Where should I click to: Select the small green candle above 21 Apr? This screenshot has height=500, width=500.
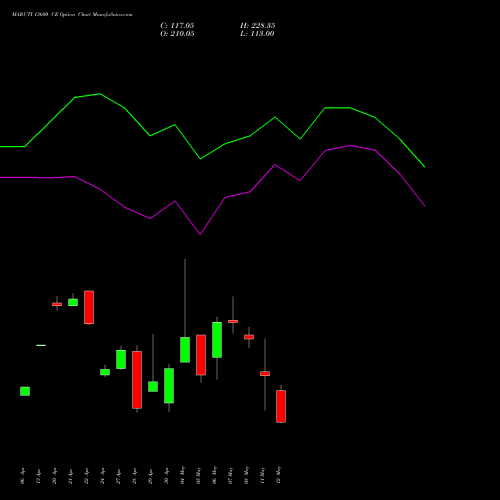[x=73, y=302]
